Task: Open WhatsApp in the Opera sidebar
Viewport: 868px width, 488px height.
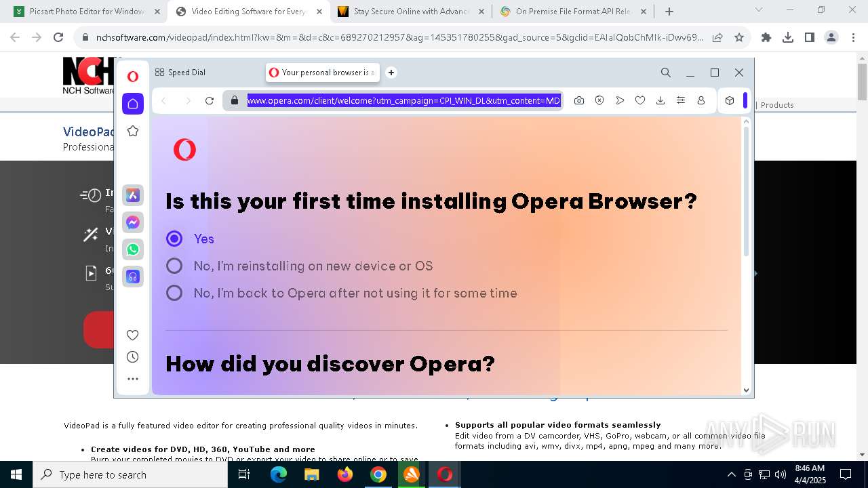Action: [133, 249]
